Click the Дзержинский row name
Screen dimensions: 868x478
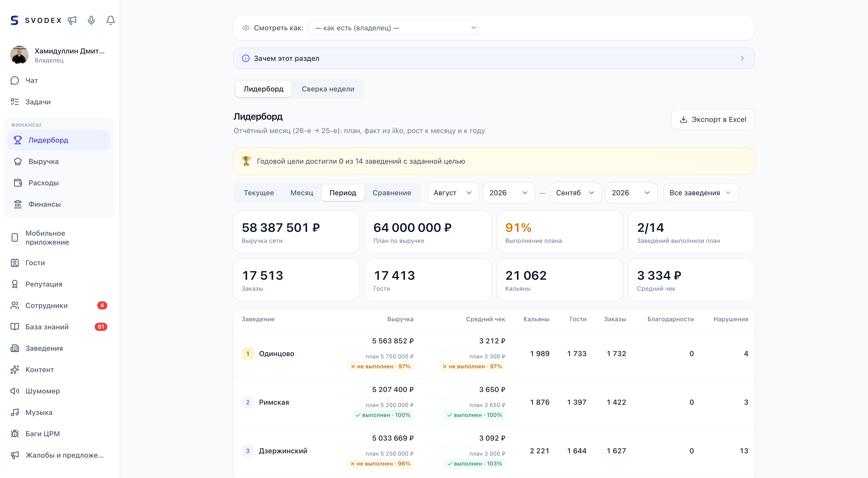click(x=283, y=451)
